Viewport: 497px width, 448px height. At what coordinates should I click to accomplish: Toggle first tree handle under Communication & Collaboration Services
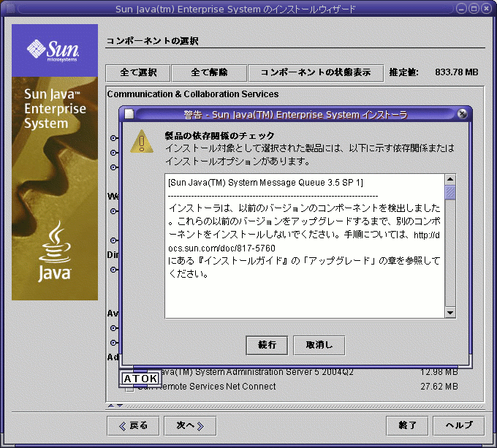click(x=113, y=138)
